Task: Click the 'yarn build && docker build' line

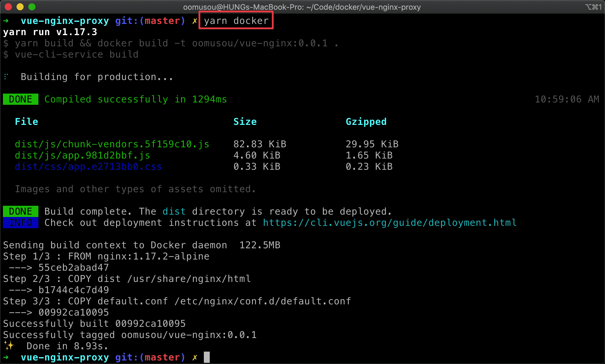Action: click(171, 43)
